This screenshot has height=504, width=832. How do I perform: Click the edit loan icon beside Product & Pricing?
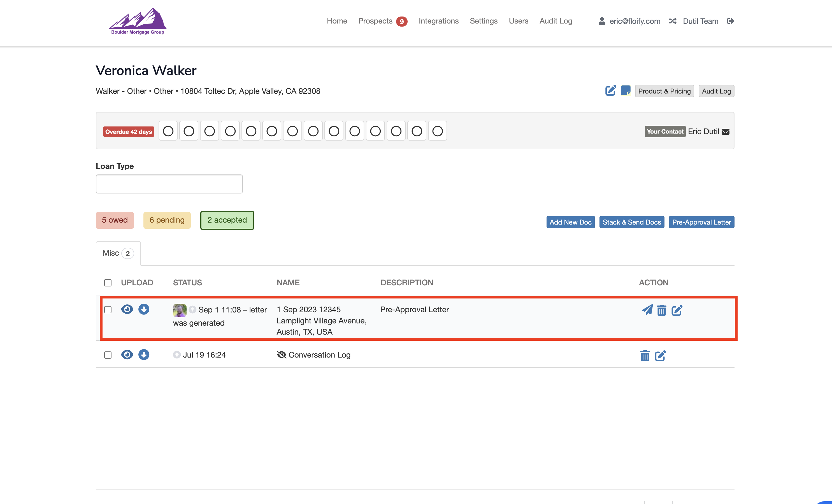tap(610, 90)
